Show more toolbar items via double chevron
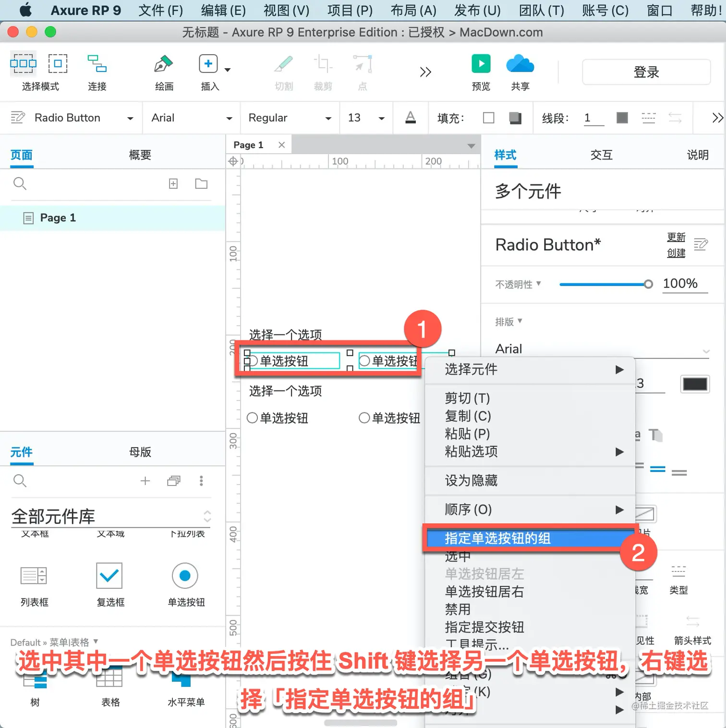726x728 pixels. pos(425,72)
